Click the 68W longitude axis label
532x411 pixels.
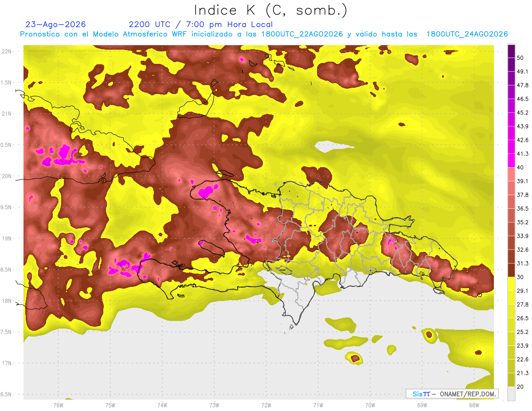coord(474,405)
